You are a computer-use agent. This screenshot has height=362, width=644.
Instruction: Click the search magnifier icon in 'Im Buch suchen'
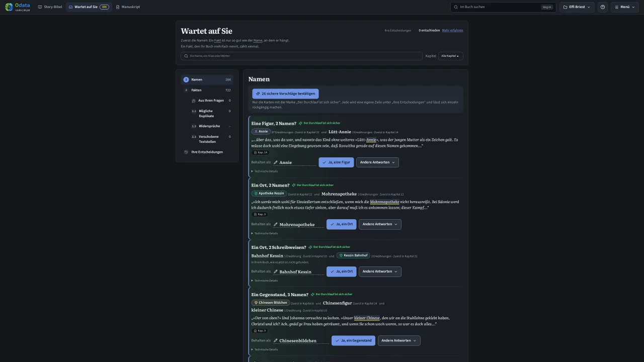[456, 7]
